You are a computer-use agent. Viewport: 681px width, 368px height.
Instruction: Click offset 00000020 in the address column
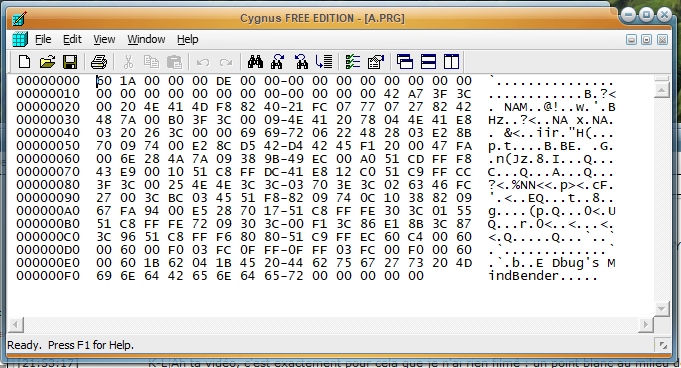pos(48,107)
